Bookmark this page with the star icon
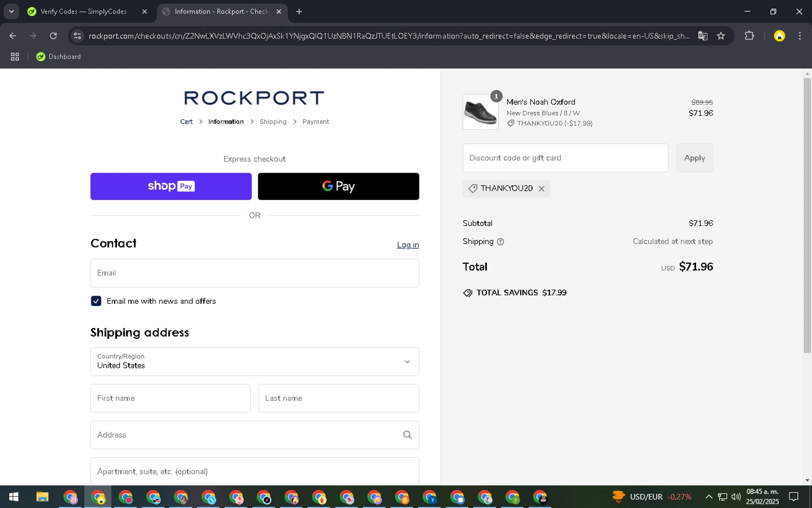812x508 pixels. tap(721, 36)
